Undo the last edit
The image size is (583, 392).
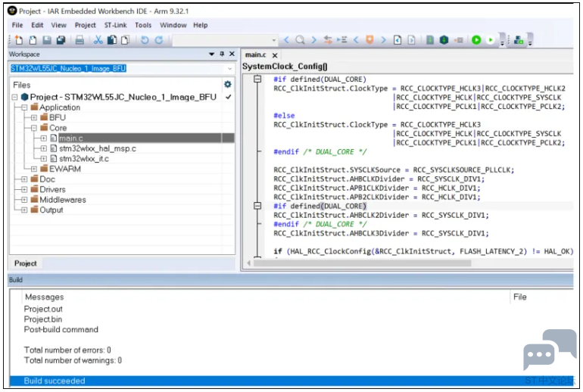145,40
